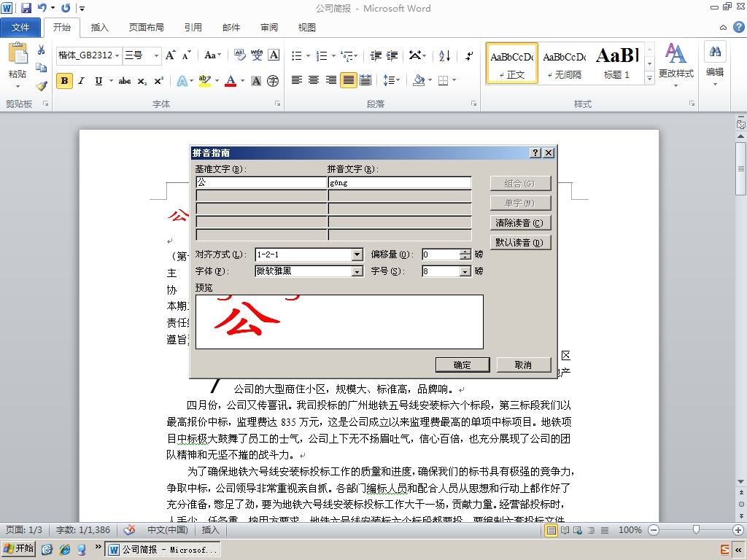Image resolution: width=747 pixels, height=560 pixels.
Task: Toggle Show paragraph marks icon
Action: 469,55
